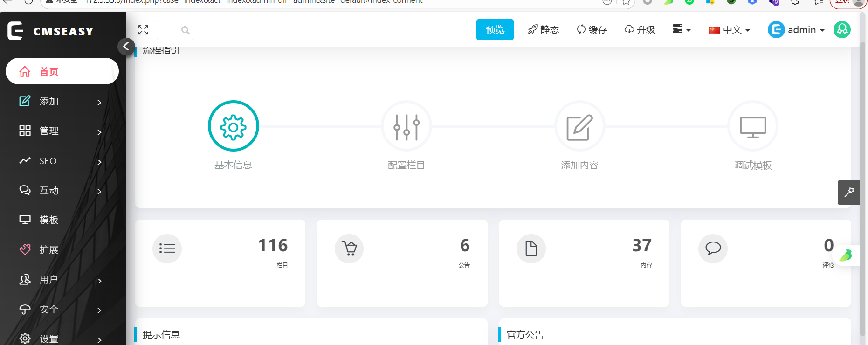Click the 缓存 cache refresh item
This screenshot has height=345, width=868.
(x=592, y=30)
